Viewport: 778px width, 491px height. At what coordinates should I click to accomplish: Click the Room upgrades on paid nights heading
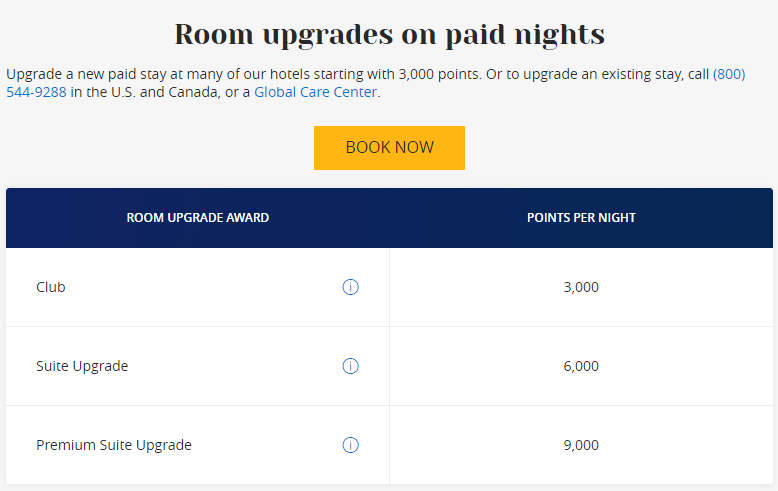pos(389,34)
